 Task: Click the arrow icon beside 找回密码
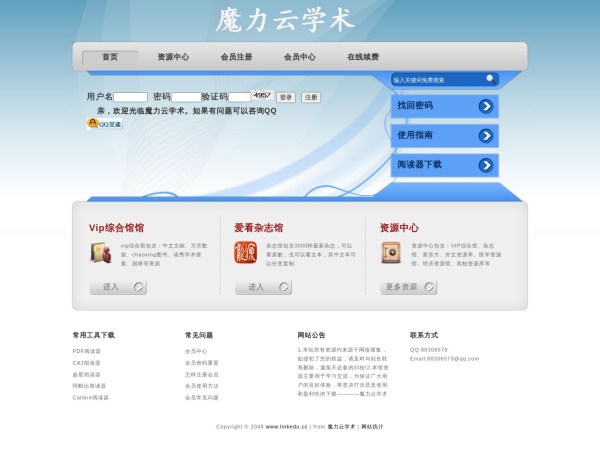[486, 106]
